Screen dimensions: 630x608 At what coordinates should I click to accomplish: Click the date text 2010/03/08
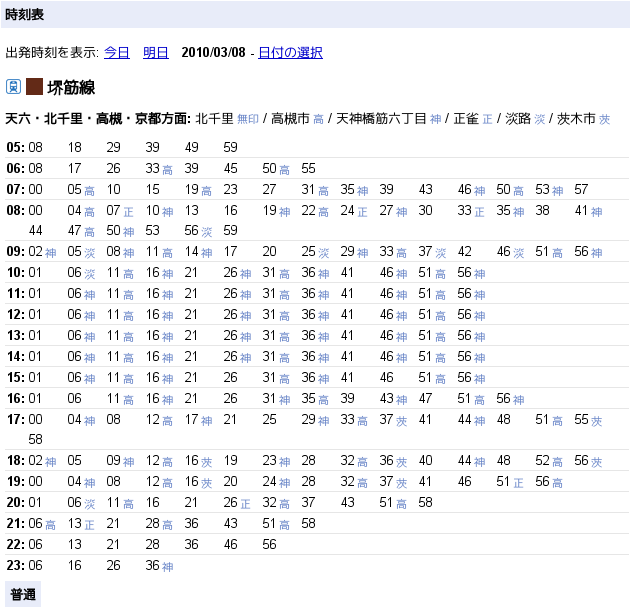(213, 53)
